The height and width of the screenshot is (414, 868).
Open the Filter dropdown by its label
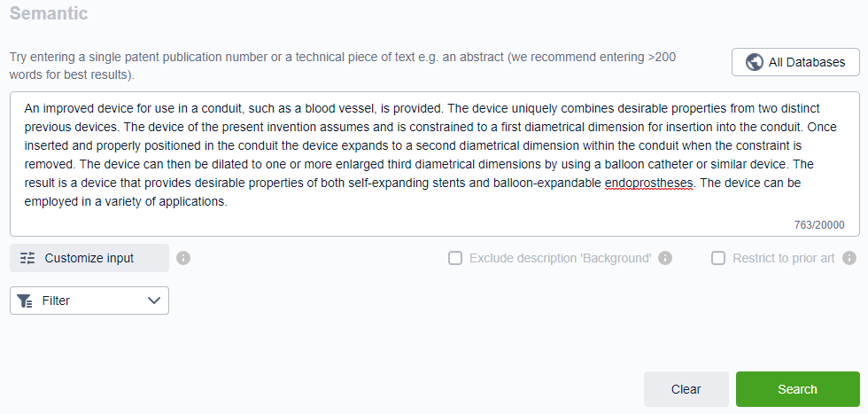56,301
